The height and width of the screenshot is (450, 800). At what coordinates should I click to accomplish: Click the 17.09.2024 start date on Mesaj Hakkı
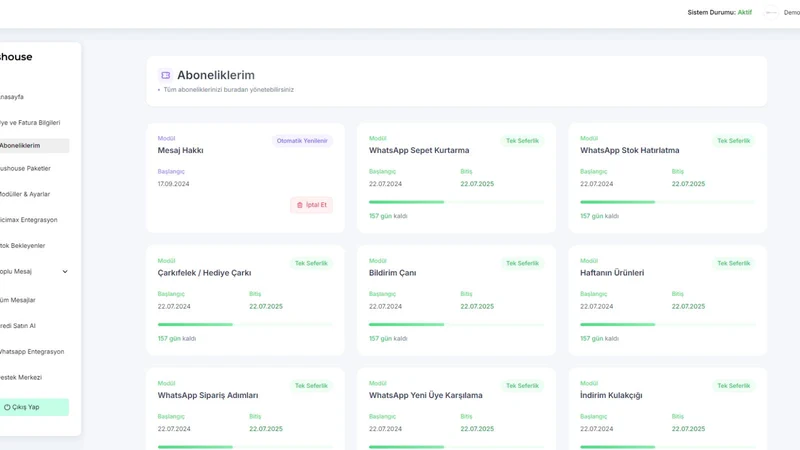pos(173,184)
